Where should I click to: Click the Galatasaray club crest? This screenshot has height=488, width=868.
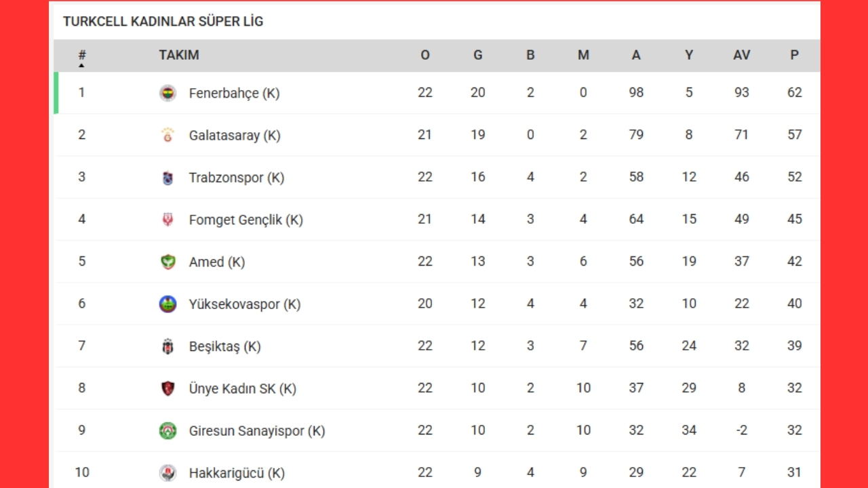coord(167,135)
